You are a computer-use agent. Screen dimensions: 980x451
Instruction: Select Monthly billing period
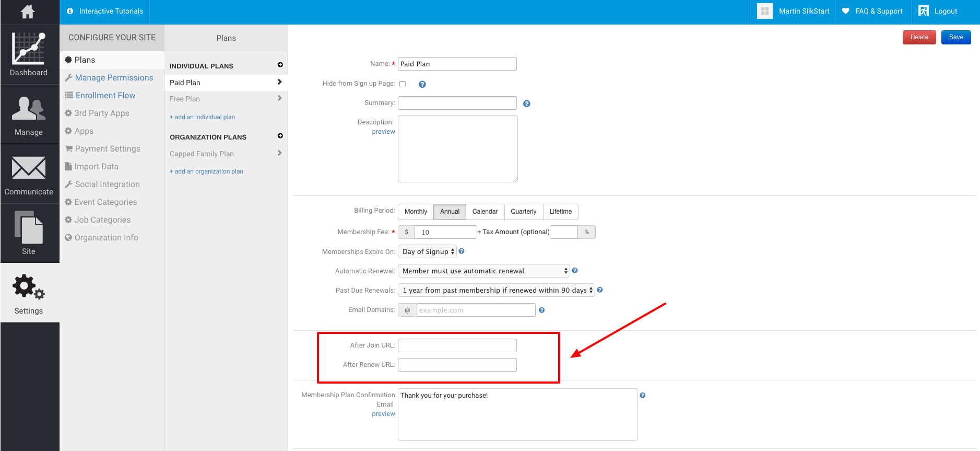pos(416,212)
